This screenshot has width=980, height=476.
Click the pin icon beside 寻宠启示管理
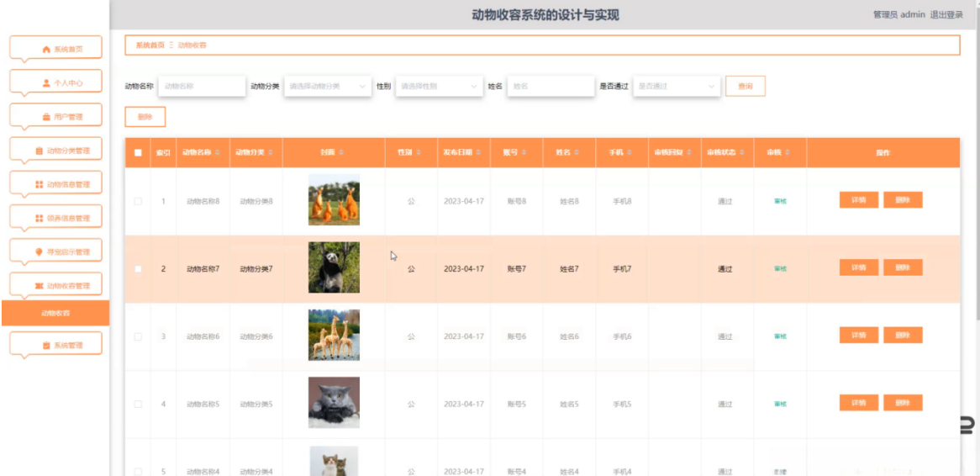coord(40,252)
